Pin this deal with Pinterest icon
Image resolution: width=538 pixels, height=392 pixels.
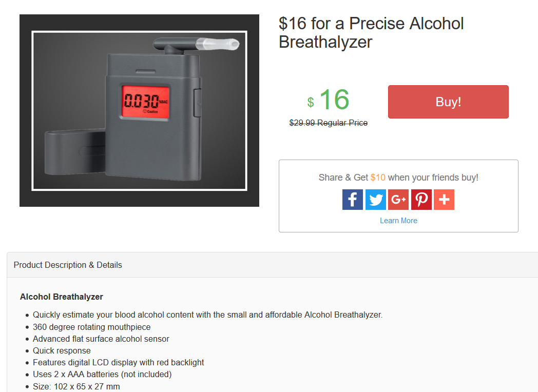(x=421, y=200)
